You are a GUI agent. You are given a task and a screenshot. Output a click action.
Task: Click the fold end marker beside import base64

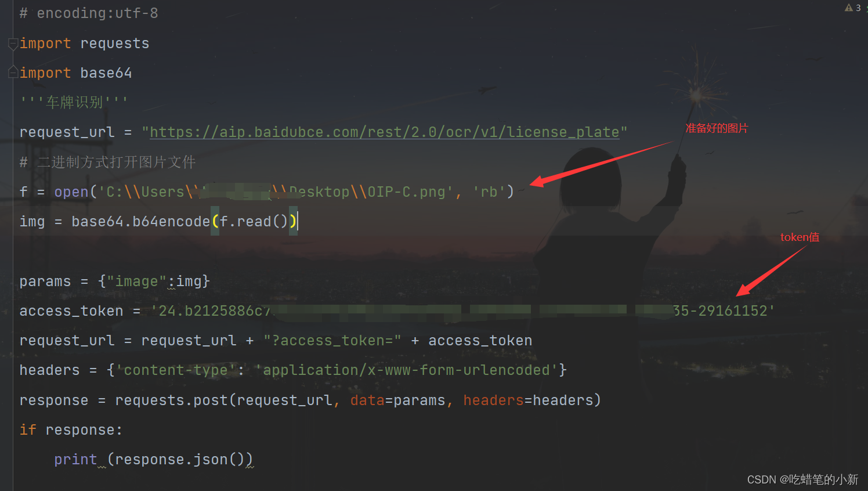pyautogui.click(x=13, y=72)
